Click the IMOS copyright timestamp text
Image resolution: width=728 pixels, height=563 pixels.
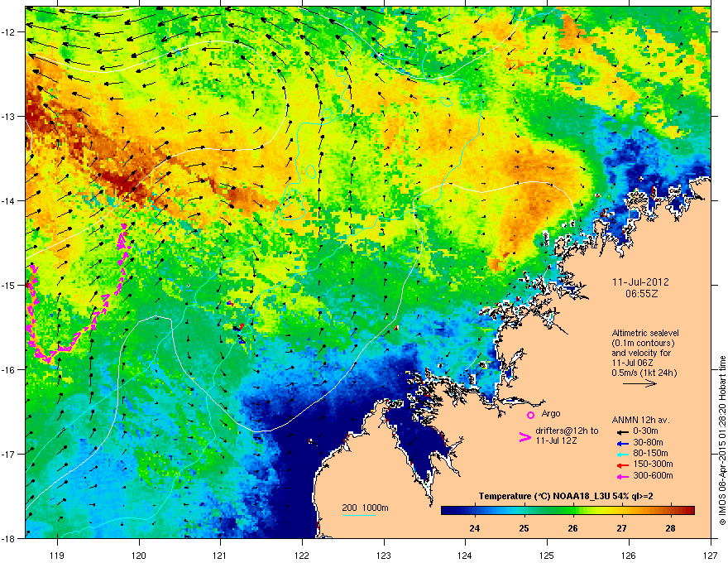coord(722,440)
